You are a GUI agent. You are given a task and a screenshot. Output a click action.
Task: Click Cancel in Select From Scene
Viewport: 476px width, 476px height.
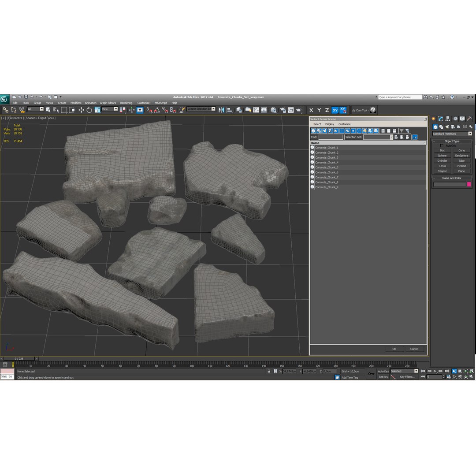414,349
